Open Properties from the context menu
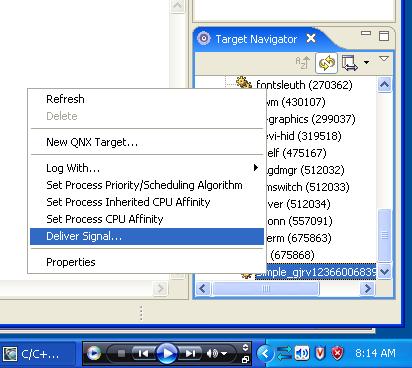This screenshot has width=412, height=368. (147, 262)
